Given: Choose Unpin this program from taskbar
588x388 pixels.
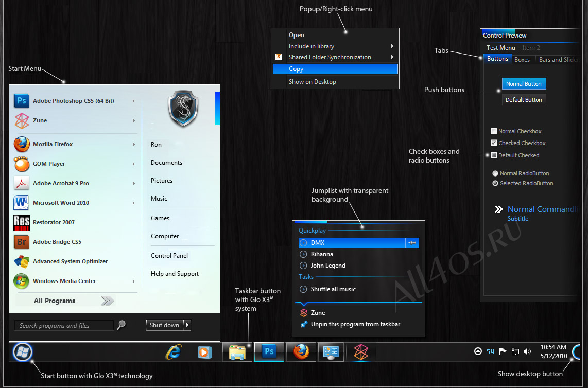Looking at the screenshot, I should [x=358, y=324].
